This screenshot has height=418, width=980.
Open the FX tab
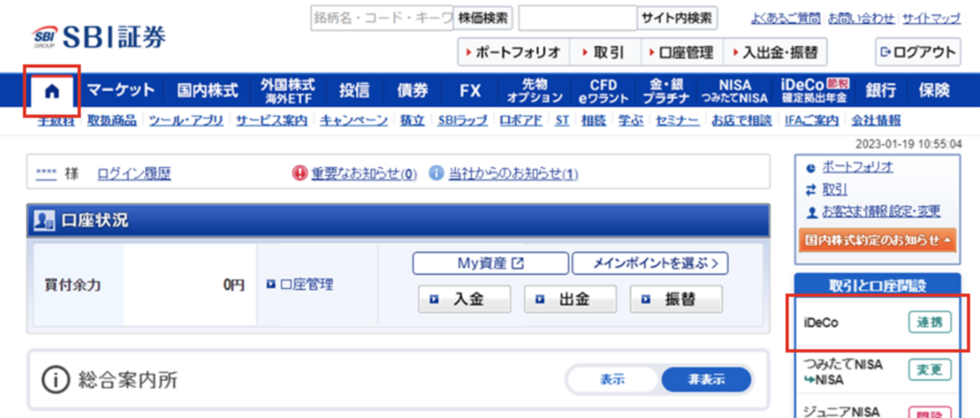pyautogui.click(x=470, y=91)
